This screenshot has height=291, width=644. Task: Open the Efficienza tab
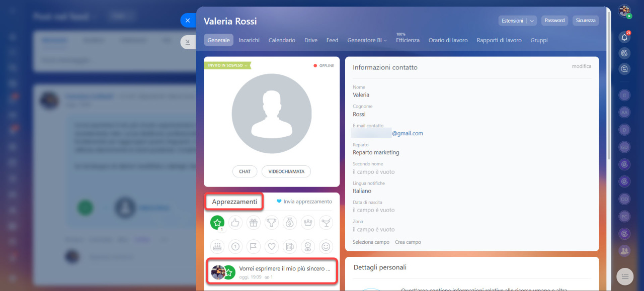(x=408, y=40)
